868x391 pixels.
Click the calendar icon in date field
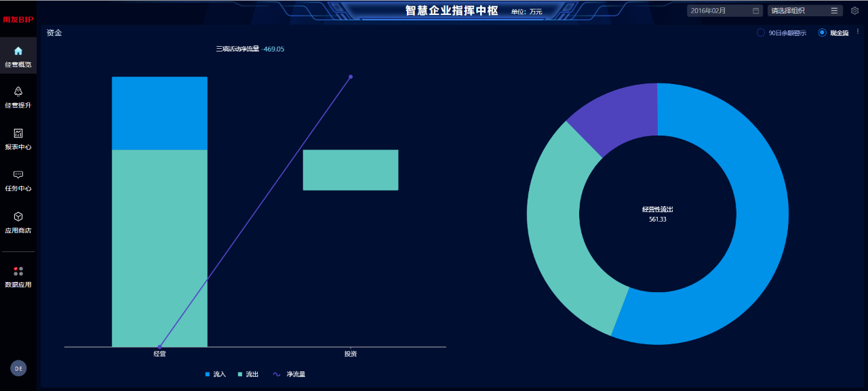coord(756,10)
